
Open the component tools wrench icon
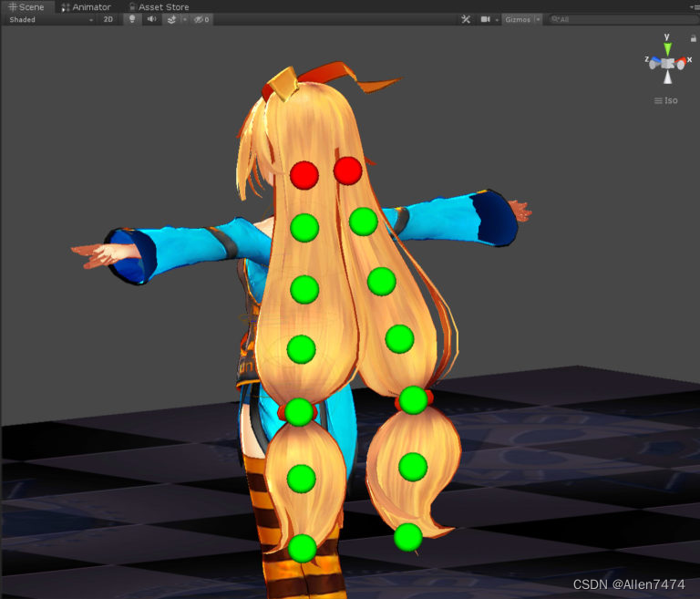[466, 19]
